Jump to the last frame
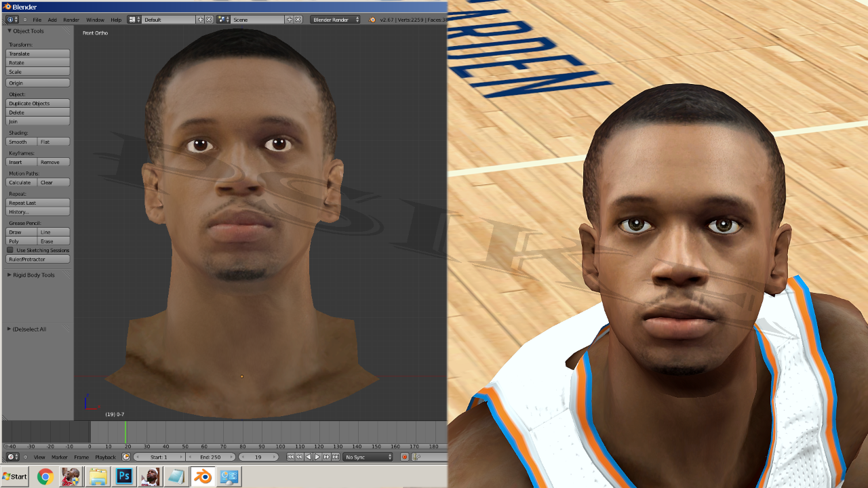The height and width of the screenshot is (488, 868). [x=334, y=457]
